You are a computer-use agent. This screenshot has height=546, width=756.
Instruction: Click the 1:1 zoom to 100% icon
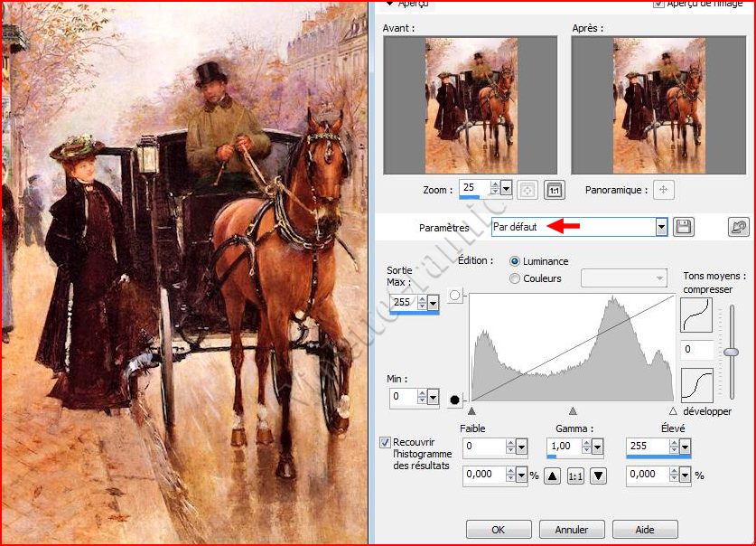point(554,191)
